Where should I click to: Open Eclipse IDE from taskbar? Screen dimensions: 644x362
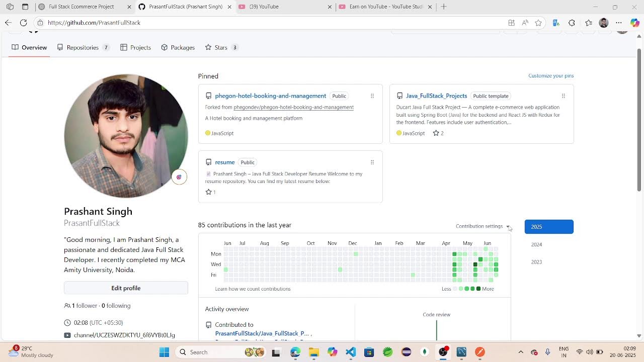tap(406, 352)
